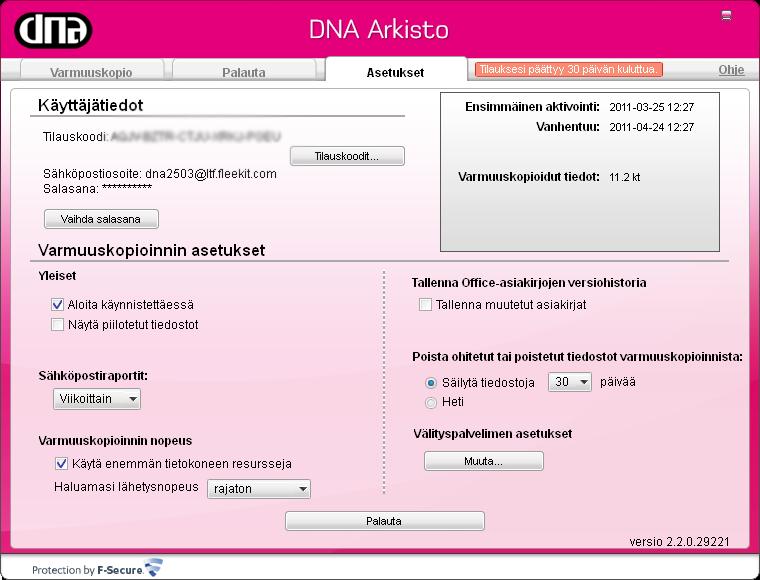
Task: Click the DNA Arkisto title
Action: 379,30
